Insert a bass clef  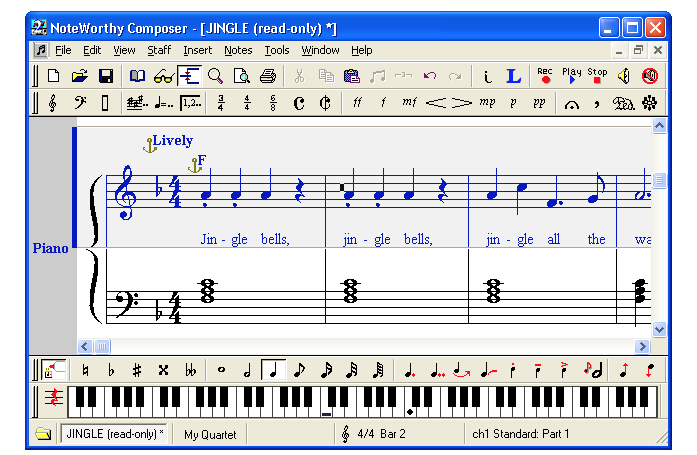coord(80,103)
